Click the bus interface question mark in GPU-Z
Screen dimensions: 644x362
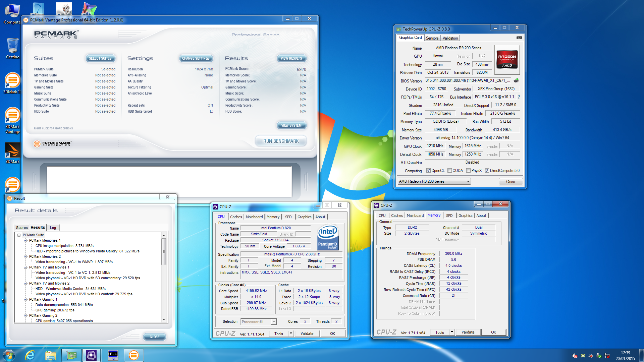[x=519, y=97]
